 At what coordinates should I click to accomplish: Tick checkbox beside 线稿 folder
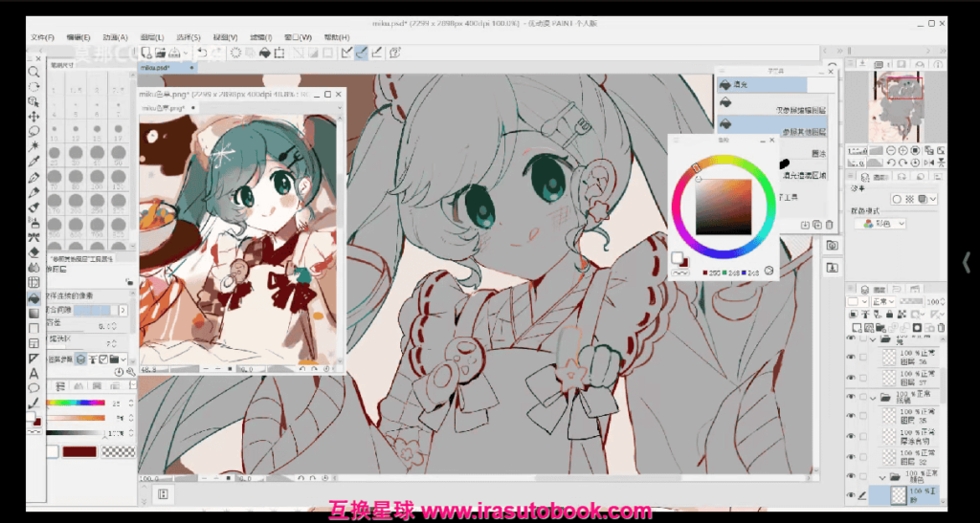pyautogui.click(x=863, y=397)
